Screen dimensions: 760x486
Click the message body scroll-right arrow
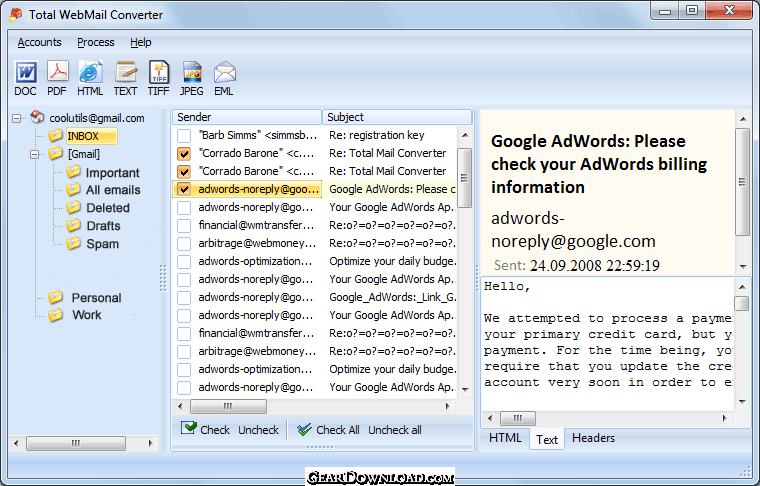[725, 418]
